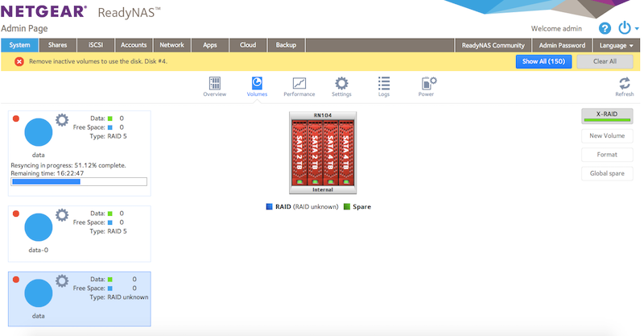644x336 pixels.
Task: Click "Type: RAID unknown" text
Action: pos(119,297)
